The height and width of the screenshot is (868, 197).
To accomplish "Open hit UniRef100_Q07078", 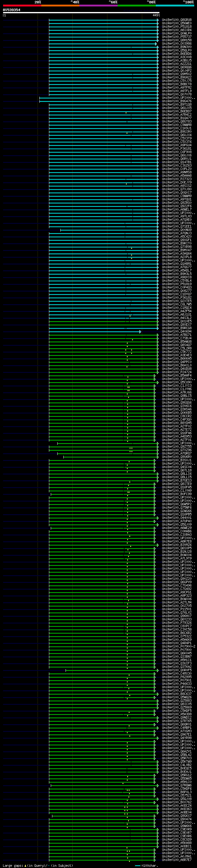I will [177, 94].
